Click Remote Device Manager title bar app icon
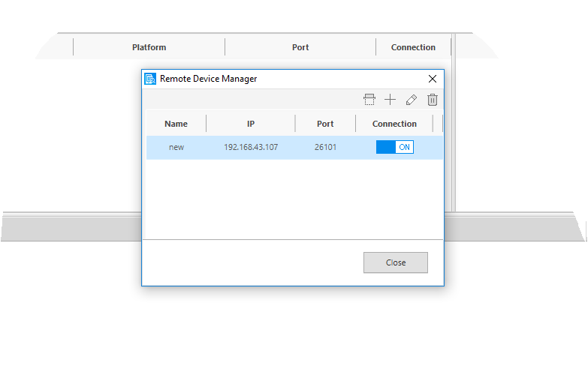 (150, 79)
